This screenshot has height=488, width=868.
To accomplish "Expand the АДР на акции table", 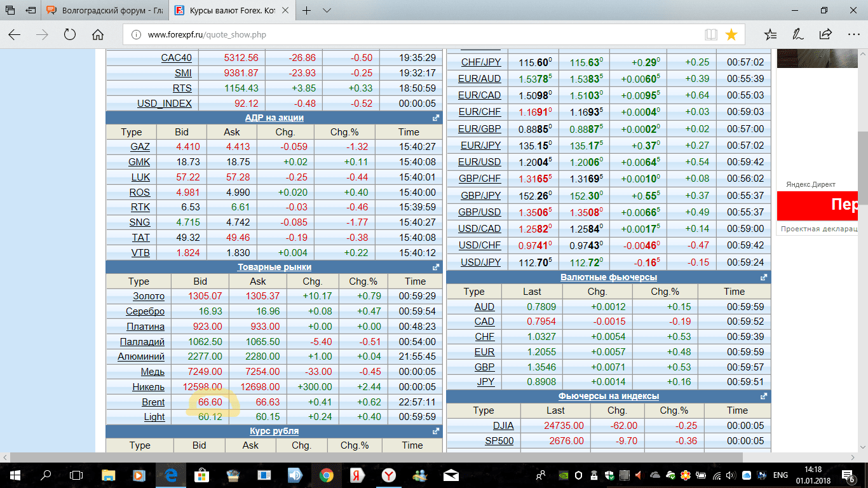I will tap(436, 118).
